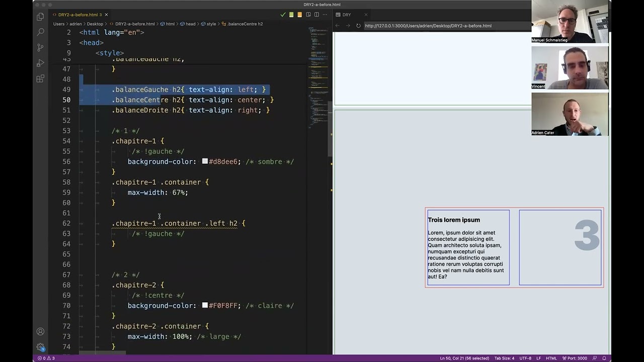Screen dimensions: 644x362
Task: Click the adrien breadcrumb
Action: [75, 24]
